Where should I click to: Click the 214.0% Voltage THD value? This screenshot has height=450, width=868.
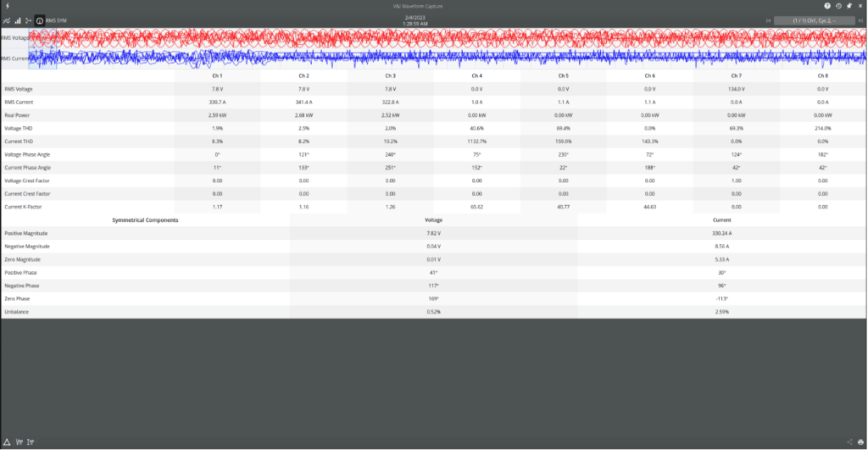point(822,129)
